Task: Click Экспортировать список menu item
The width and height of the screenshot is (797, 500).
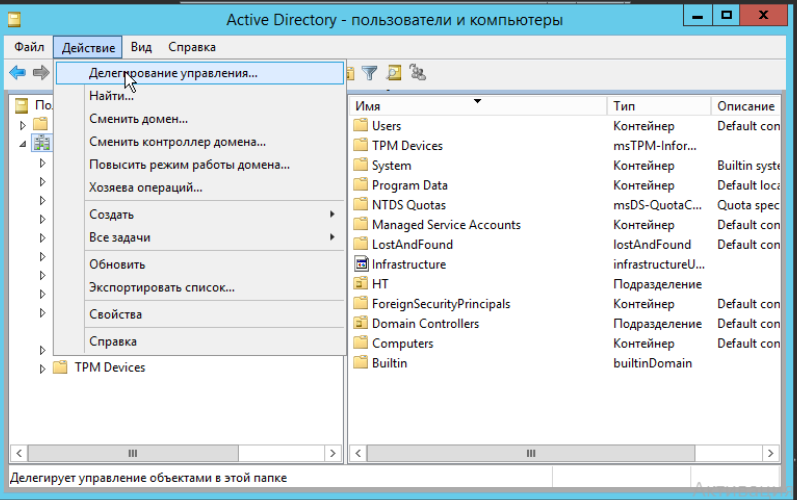Action: pyautogui.click(x=162, y=288)
